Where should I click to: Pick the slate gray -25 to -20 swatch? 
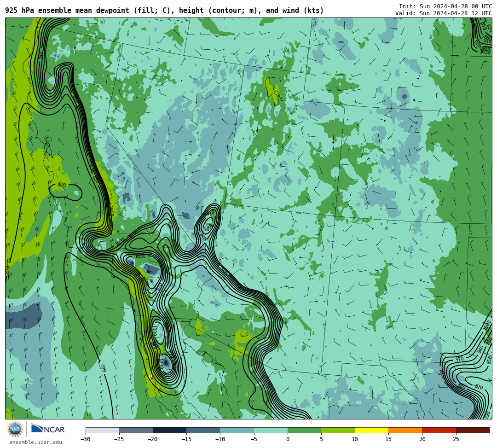pos(136,430)
